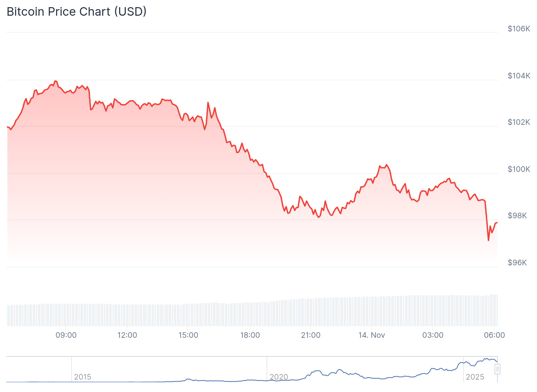Click the $96K price axis label
This screenshot has width=537, height=392.
point(517,263)
